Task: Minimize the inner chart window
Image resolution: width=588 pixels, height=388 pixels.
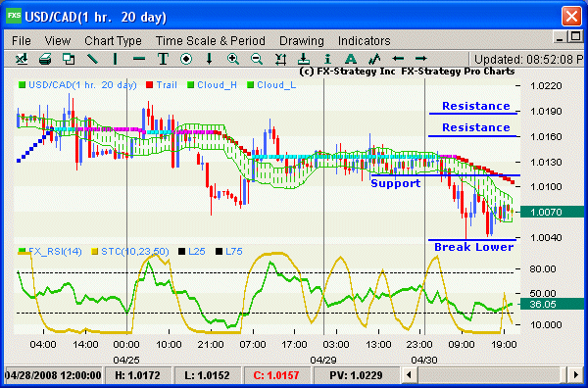Action: (x=560, y=36)
